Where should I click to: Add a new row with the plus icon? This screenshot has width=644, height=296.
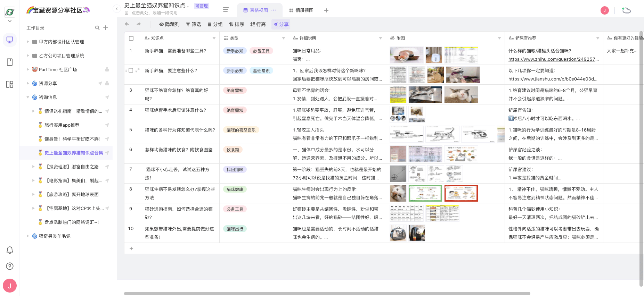131,248
